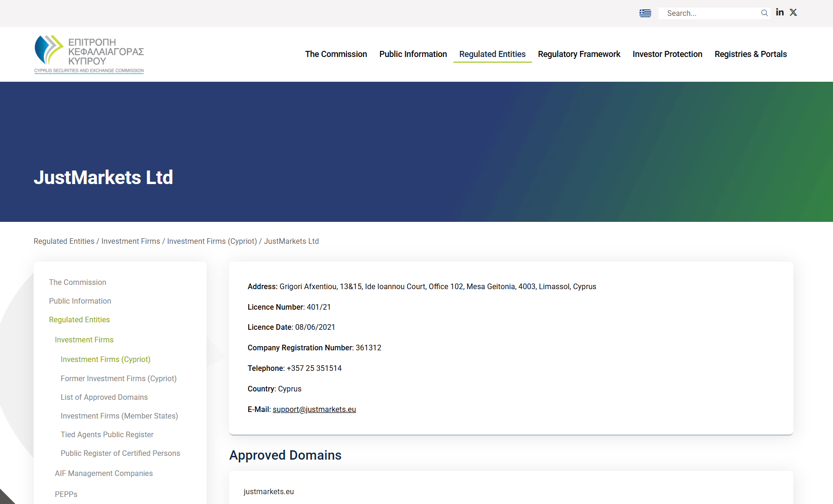Screen dimensions: 833x504
Task: Click Investment Firms breadcrumb link
Action: click(131, 241)
